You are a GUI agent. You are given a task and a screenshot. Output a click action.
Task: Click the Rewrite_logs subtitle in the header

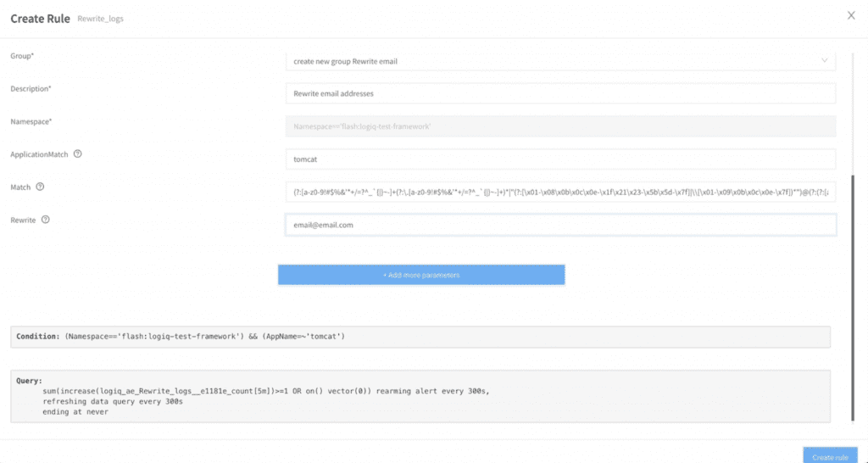pyautogui.click(x=100, y=19)
